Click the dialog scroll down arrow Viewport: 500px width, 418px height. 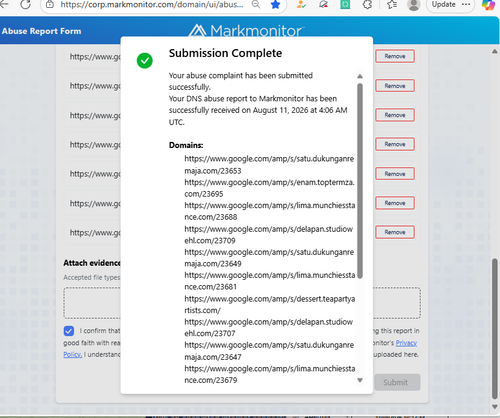point(360,380)
